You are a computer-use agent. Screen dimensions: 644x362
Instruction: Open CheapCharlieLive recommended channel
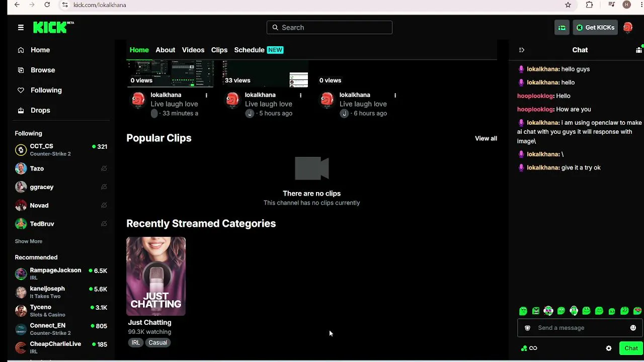click(x=61, y=347)
